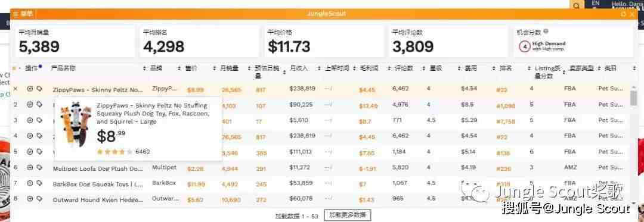Open ZippyPaws Skinny Peltz product link
The width and height of the screenshot is (644, 222).
[98, 89]
